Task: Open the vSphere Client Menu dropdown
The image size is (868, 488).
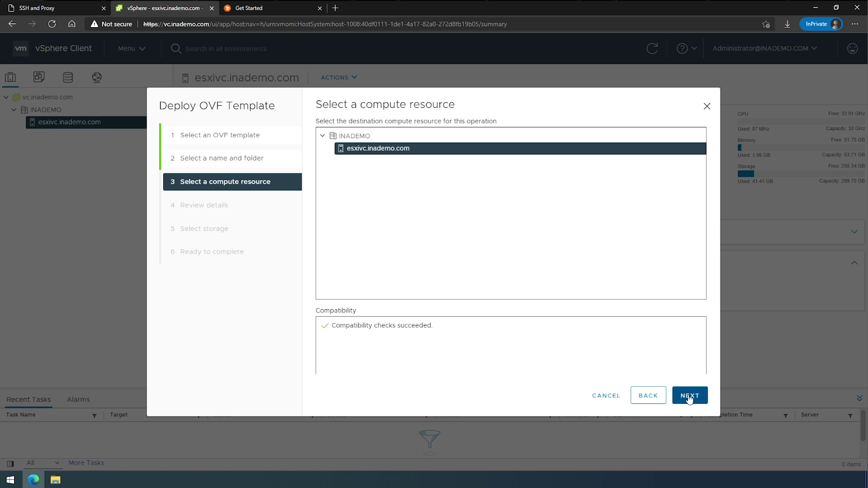Action: click(x=131, y=48)
